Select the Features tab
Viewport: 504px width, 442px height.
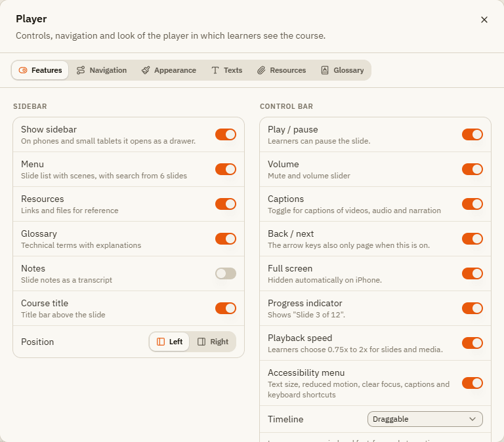40,70
